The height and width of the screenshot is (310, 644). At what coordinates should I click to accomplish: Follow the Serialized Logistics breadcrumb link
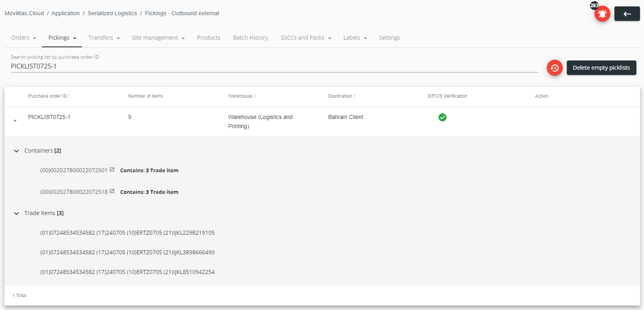112,13
